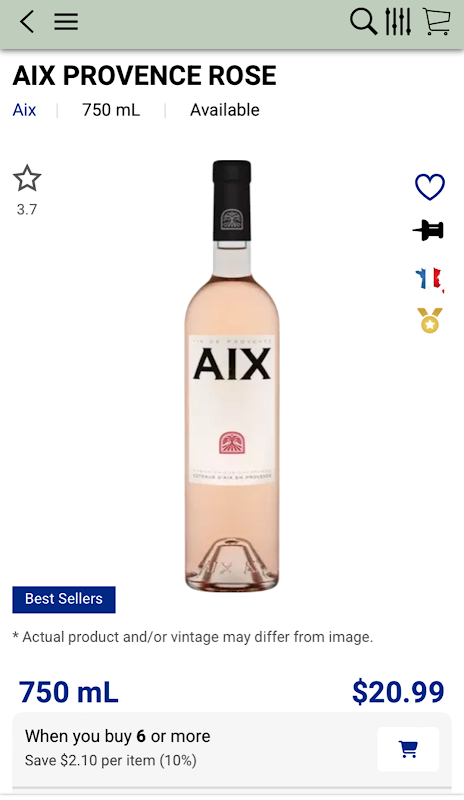Tap the buy 6 or more offer text

[117, 736]
